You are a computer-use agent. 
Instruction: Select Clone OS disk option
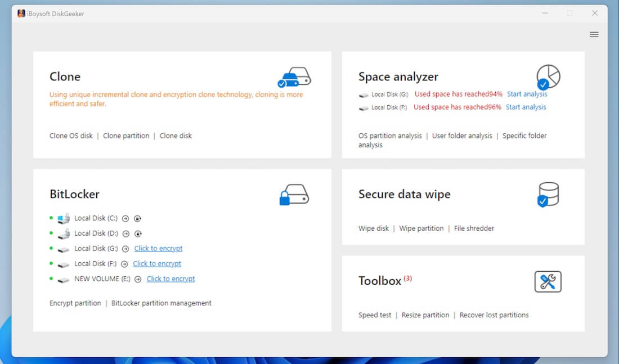tap(71, 136)
